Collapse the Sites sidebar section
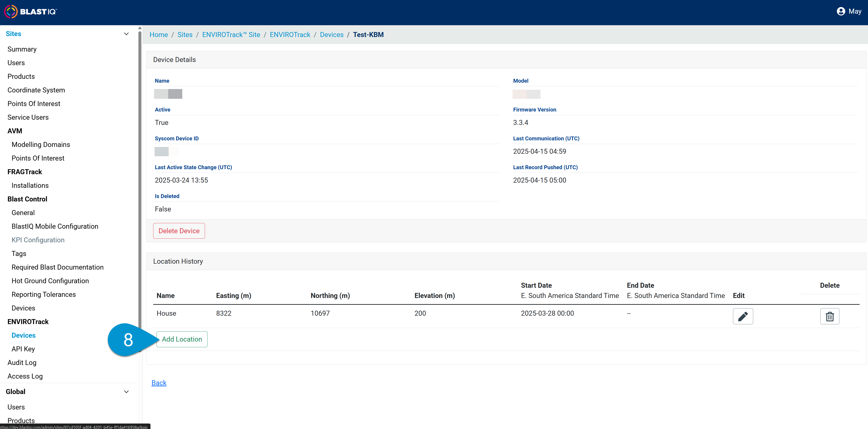The image size is (868, 429). click(126, 34)
